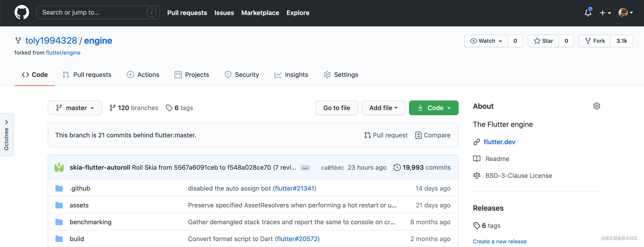Switch to the Security tab
The width and height of the screenshot is (644, 247).
pyautogui.click(x=242, y=75)
